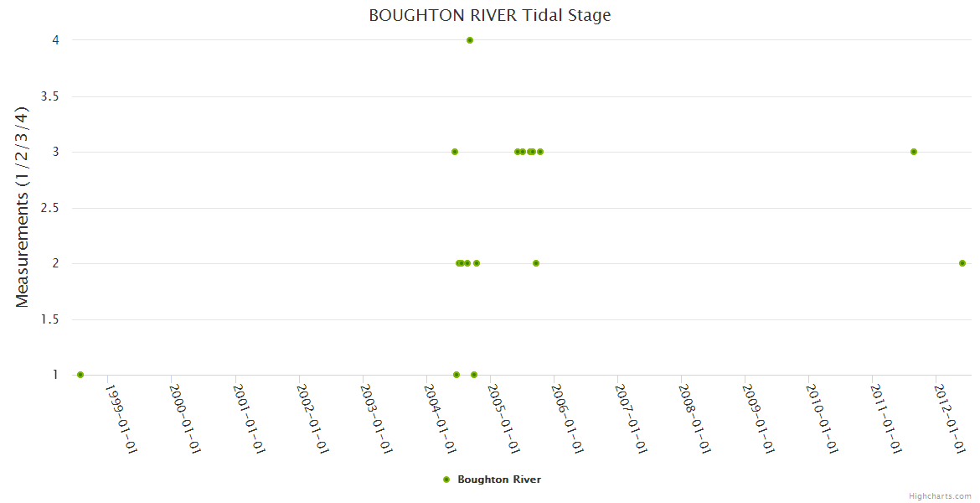Click the 2004 data point at value 3

tap(455, 152)
